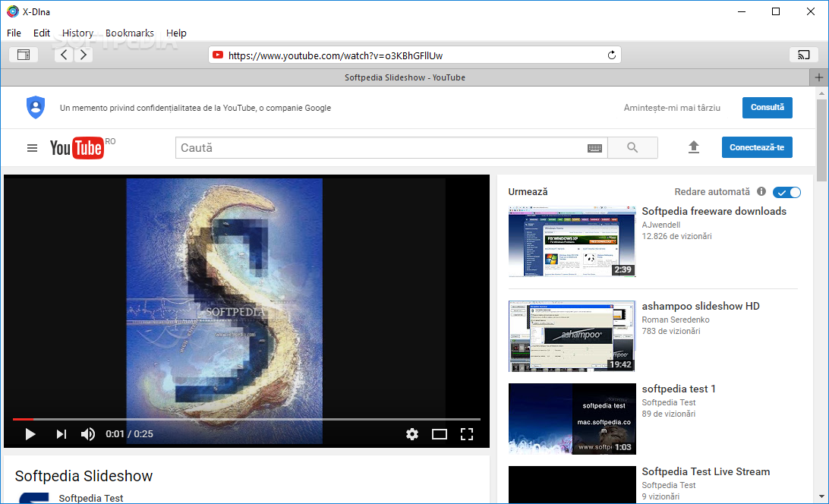Click the '89 de vizionări' text
Screen dimensions: 829x504
pos(669,414)
